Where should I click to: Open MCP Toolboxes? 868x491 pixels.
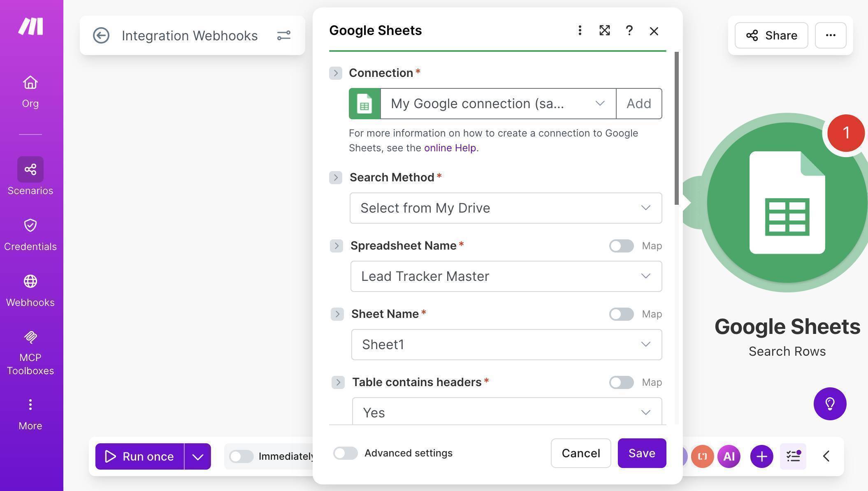click(30, 350)
